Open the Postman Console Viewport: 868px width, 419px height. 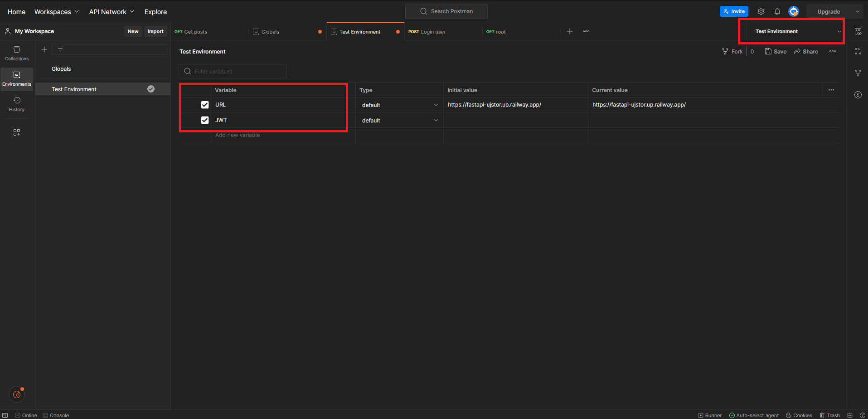click(56, 415)
